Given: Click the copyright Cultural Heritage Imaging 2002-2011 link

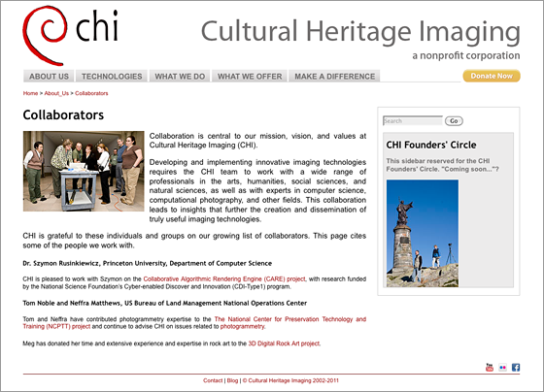Looking at the screenshot, I should pyautogui.click(x=290, y=380).
